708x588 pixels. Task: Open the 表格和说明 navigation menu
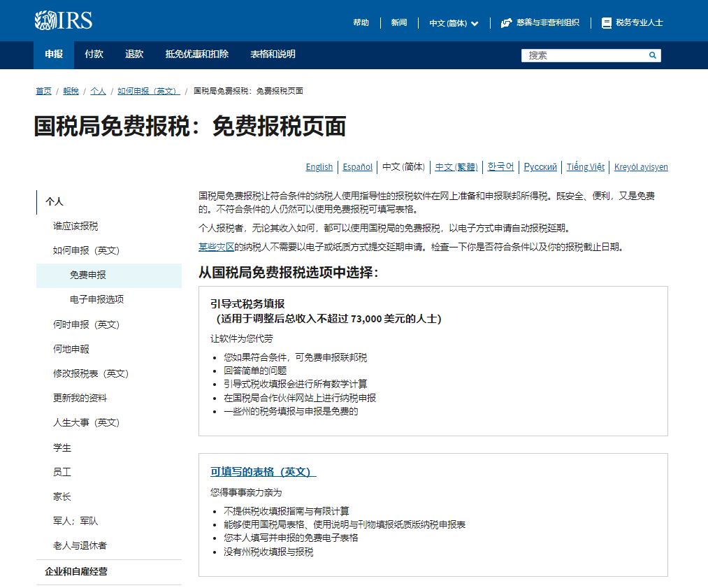pyautogui.click(x=273, y=55)
